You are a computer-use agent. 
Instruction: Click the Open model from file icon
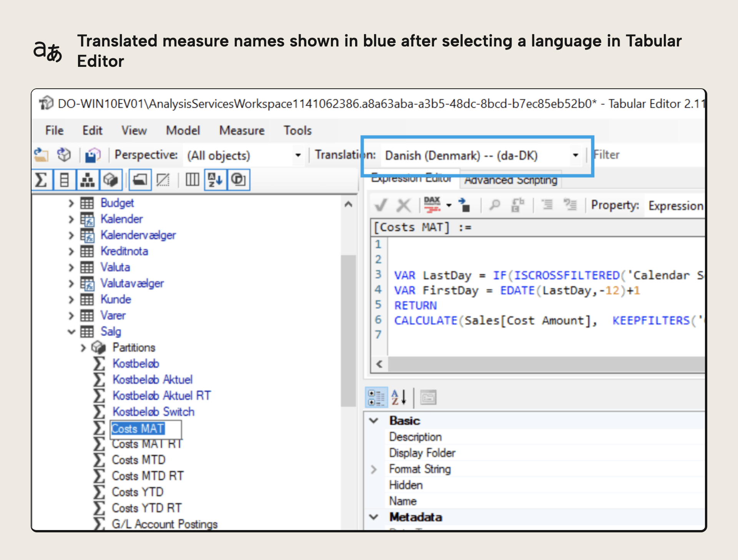click(41, 155)
